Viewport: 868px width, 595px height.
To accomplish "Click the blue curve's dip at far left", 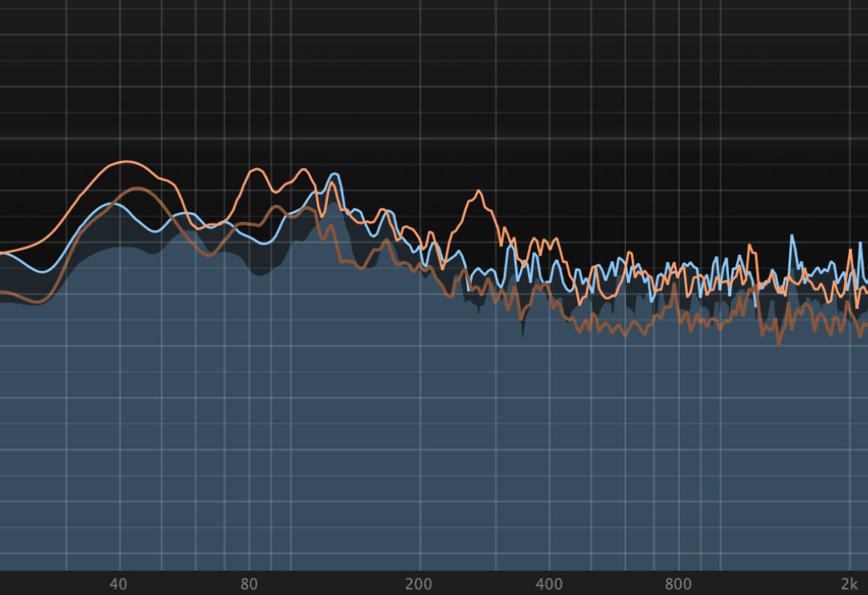I will click(44, 271).
